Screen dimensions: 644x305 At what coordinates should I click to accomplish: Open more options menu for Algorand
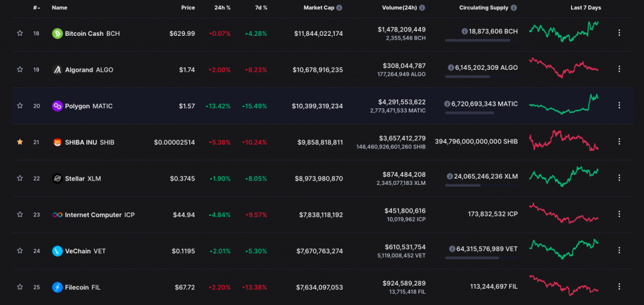coord(619,69)
